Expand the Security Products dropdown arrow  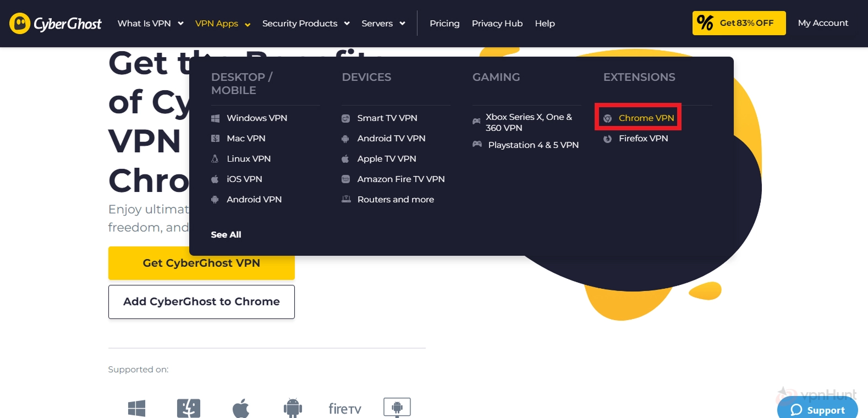(x=347, y=24)
